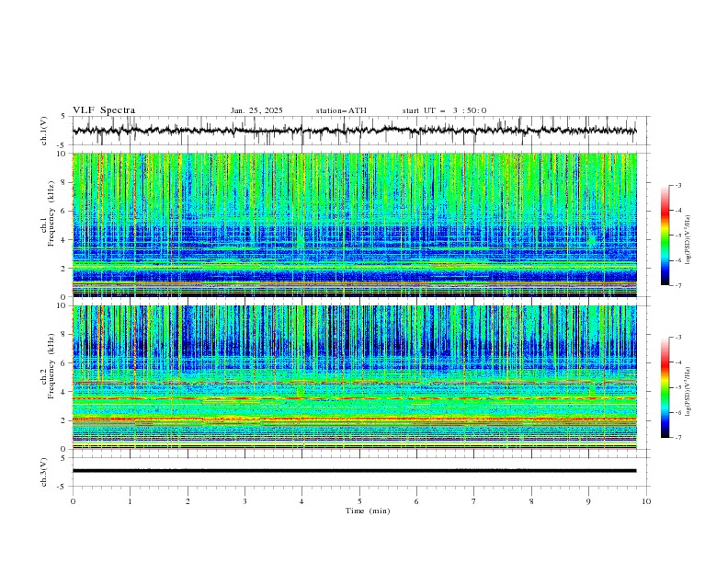Click the 'ch.1(V)' waveform axis label
The width and height of the screenshot is (728, 563).
(43, 131)
